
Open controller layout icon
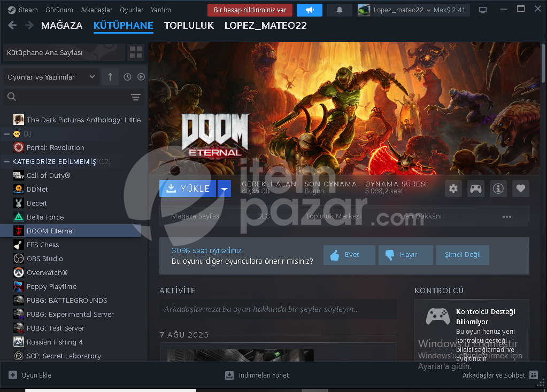476,189
